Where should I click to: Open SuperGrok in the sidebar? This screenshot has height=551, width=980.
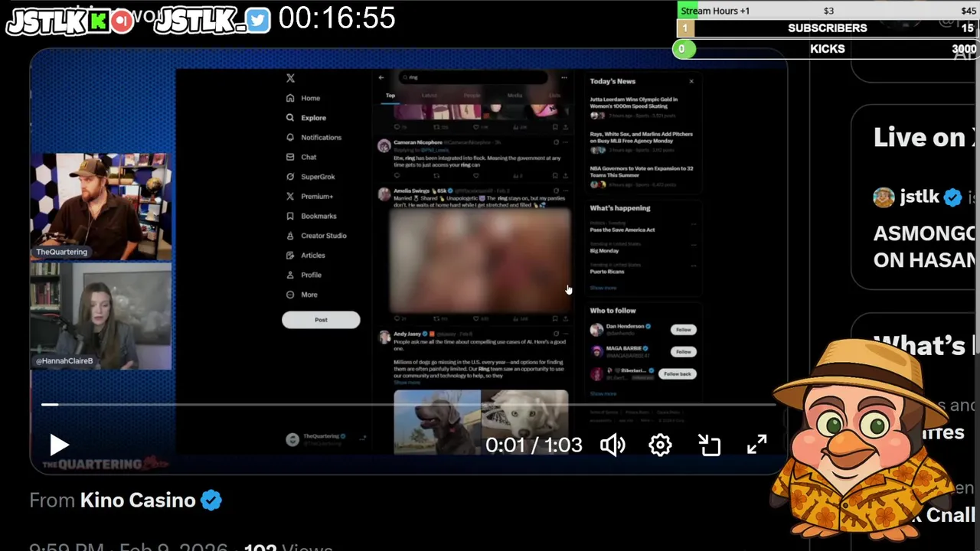point(310,177)
